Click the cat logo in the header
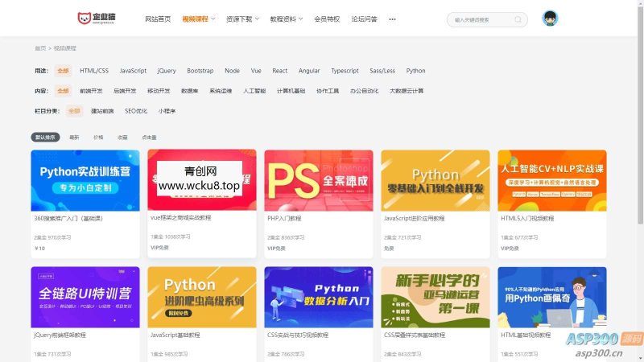 tap(97, 18)
